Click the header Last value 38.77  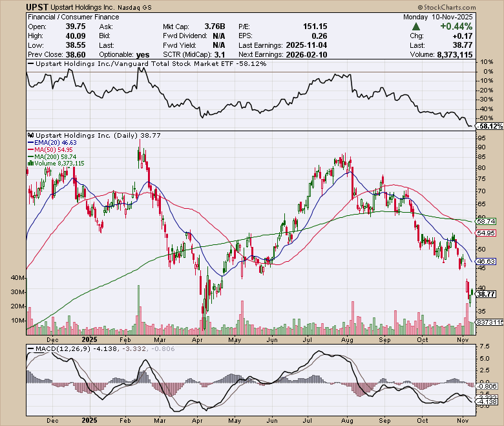[463, 45]
